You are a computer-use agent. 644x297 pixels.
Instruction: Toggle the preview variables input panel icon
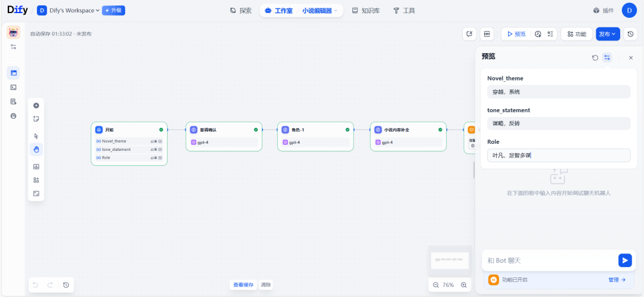(x=607, y=58)
